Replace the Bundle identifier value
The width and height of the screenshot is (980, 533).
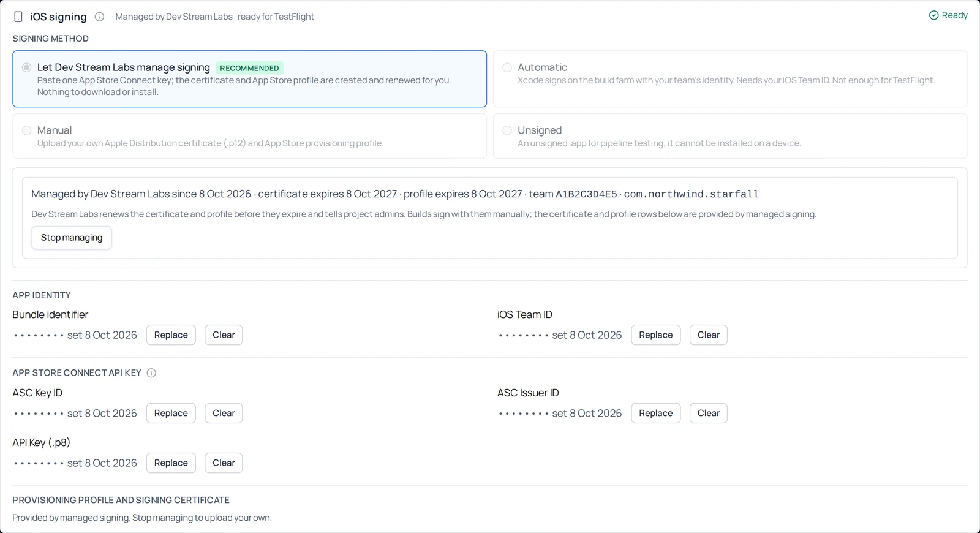(x=171, y=335)
